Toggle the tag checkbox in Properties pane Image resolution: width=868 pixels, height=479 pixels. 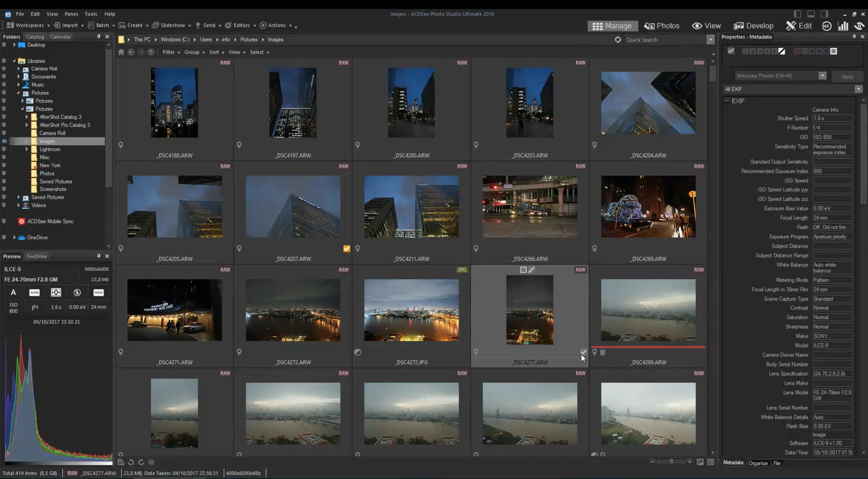click(730, 51)
